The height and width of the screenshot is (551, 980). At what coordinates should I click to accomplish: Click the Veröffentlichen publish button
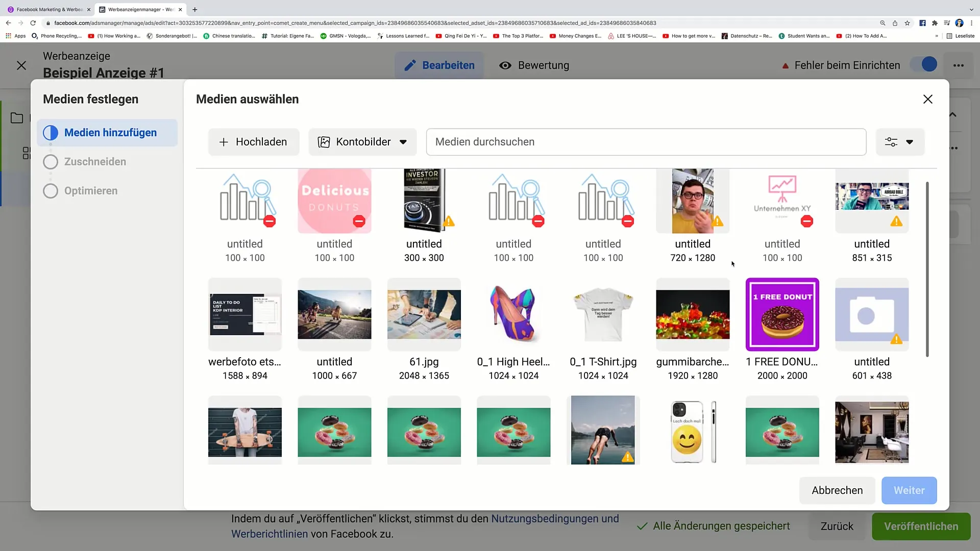tap(921, 526)
